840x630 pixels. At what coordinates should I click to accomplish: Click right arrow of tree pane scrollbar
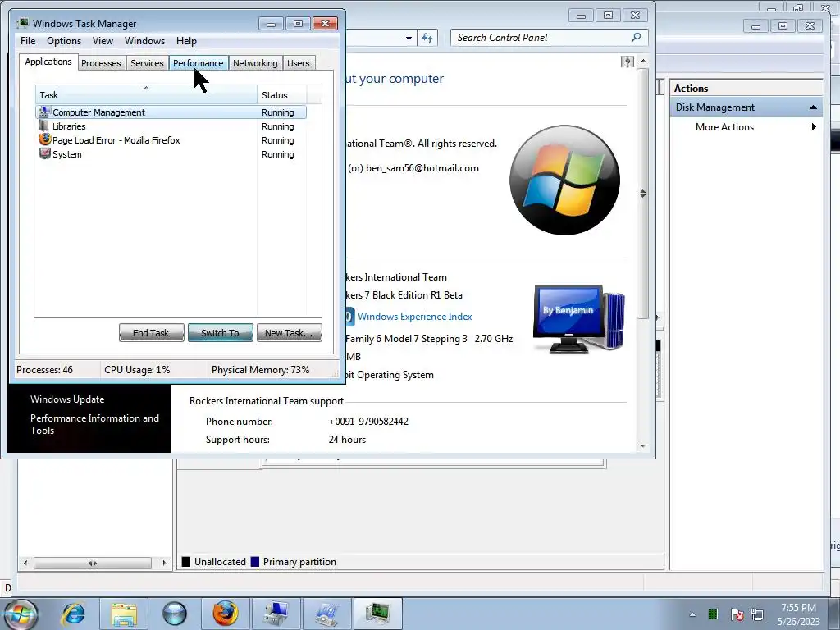coord(164,563)
